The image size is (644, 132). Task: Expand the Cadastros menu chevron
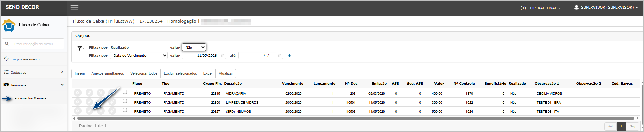[62, 72]
